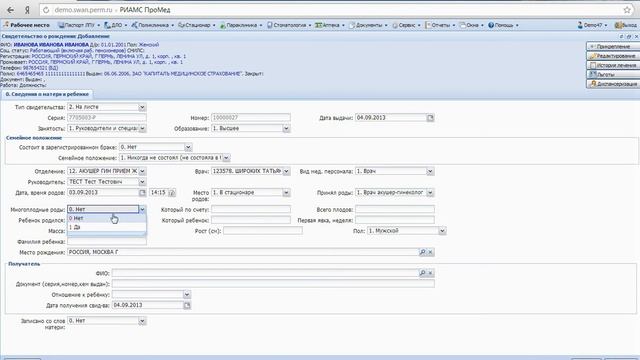Open Рабочее место in toolbar
The width and height of the screenshot is (640, 360).
[27, 25]
